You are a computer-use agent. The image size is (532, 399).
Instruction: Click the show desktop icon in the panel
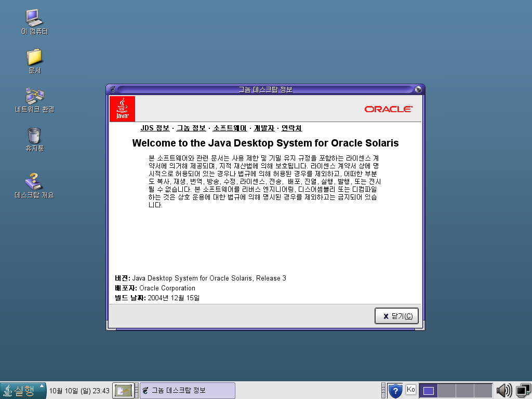[x=123, y=391]
